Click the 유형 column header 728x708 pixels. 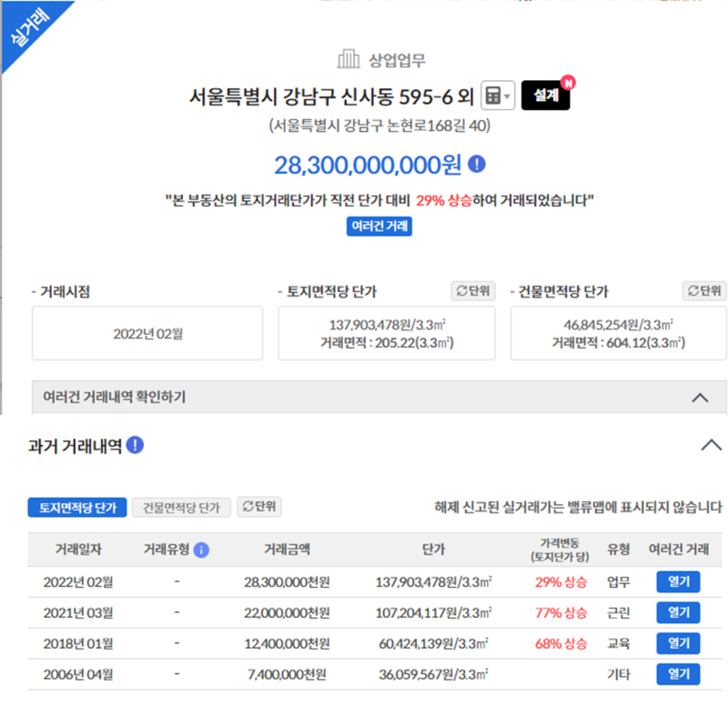coord(619,550)
